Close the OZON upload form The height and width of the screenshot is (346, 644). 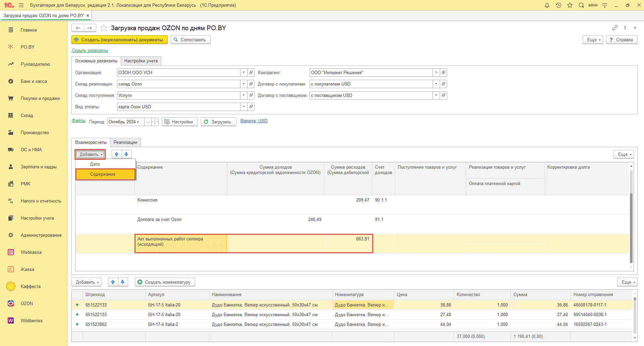635,27
